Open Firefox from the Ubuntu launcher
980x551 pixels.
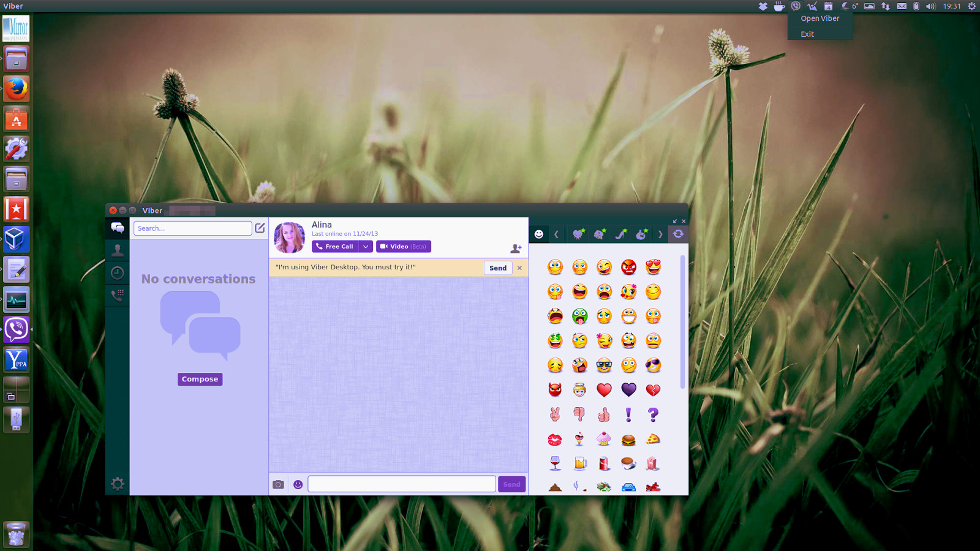pyautogui.click(x=17, y=89)
